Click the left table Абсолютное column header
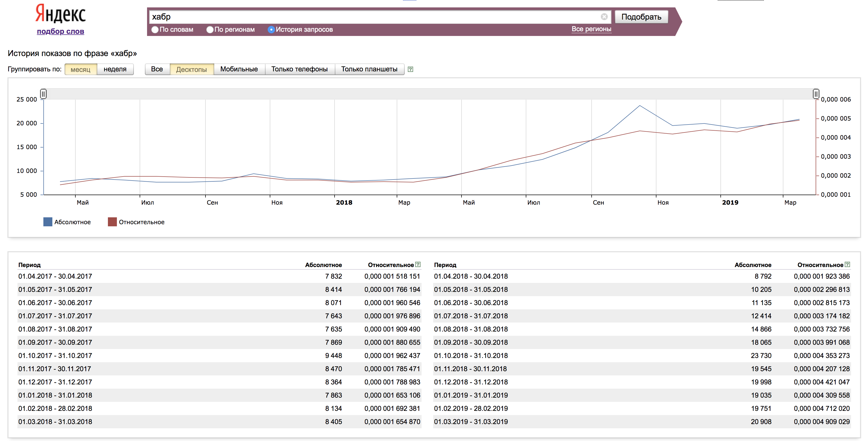 coord(323,265)
